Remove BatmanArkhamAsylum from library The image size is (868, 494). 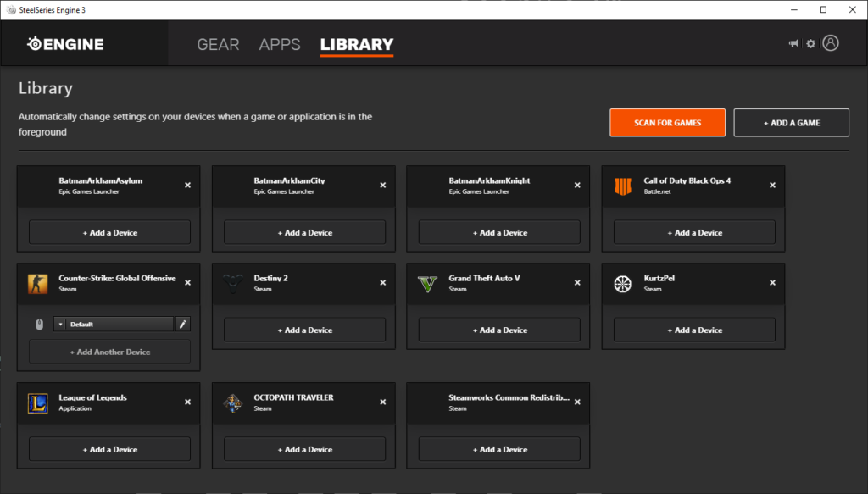point(187,186)
